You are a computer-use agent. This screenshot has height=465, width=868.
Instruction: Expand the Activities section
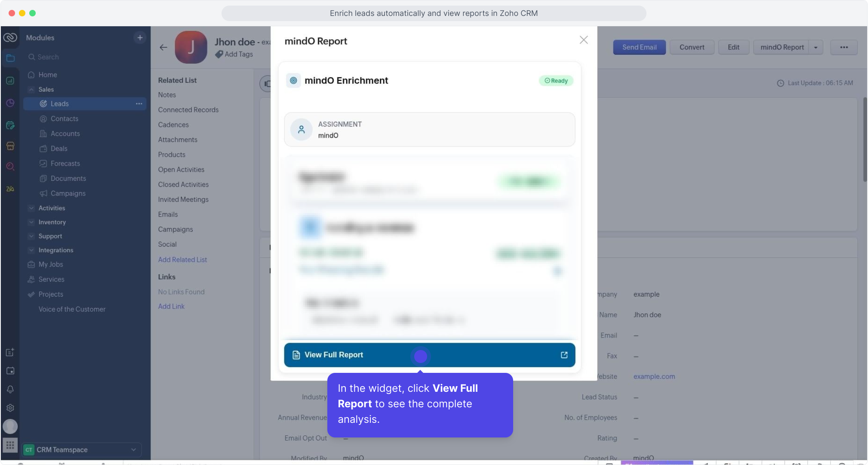coord(31,208)
